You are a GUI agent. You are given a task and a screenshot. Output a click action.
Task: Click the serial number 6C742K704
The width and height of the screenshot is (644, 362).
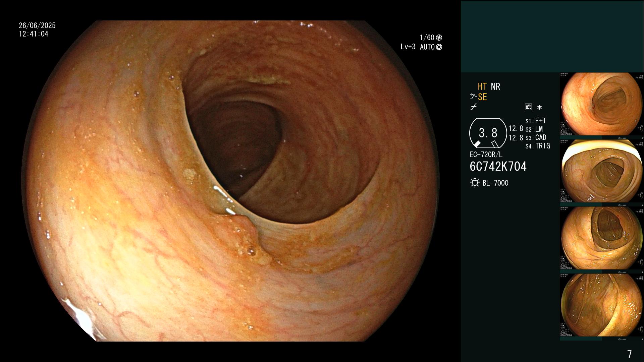point(498,167)
